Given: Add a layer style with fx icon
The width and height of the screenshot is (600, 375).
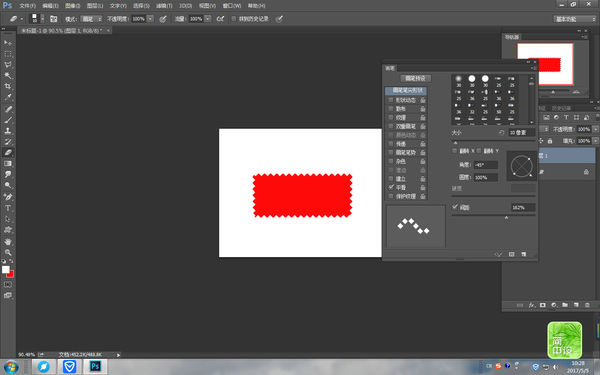Looking at the screenshot, I should (x=532, y=305).
